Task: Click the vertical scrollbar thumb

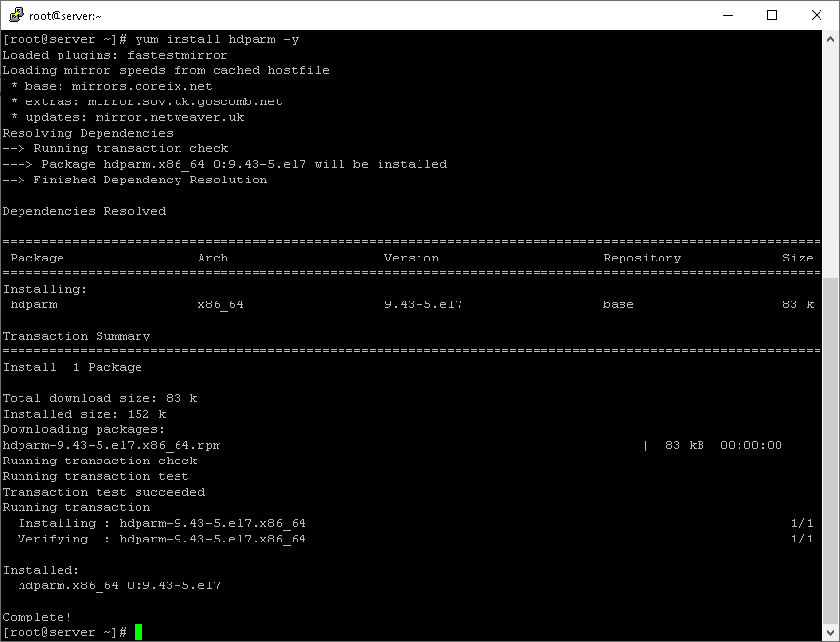Action: click(830, 451)
